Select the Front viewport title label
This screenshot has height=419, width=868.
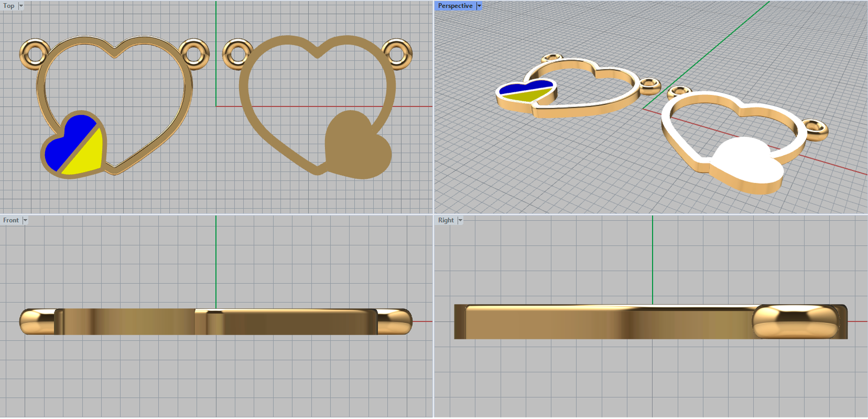pos(11,220)
